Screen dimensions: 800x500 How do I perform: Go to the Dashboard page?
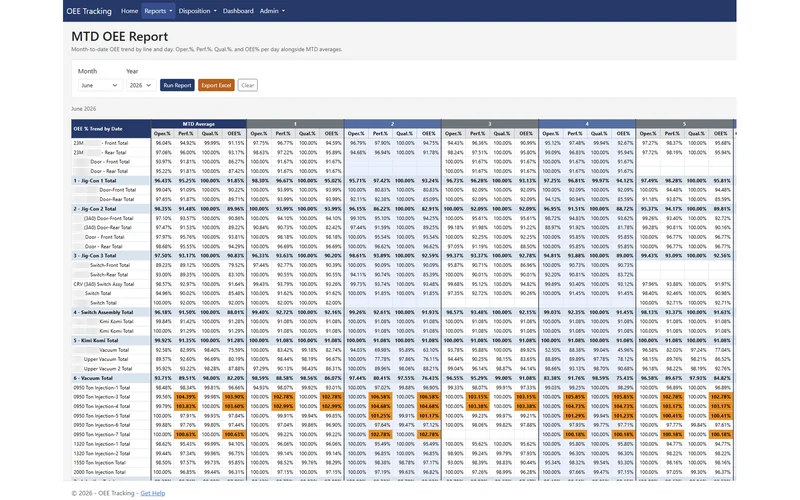coord(238,11)
